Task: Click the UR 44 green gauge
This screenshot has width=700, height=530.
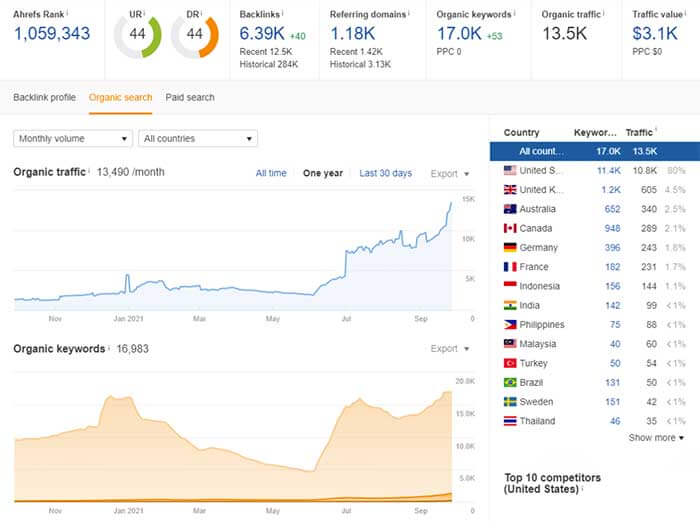Action: pyautogui.click(x=138, y=37)
